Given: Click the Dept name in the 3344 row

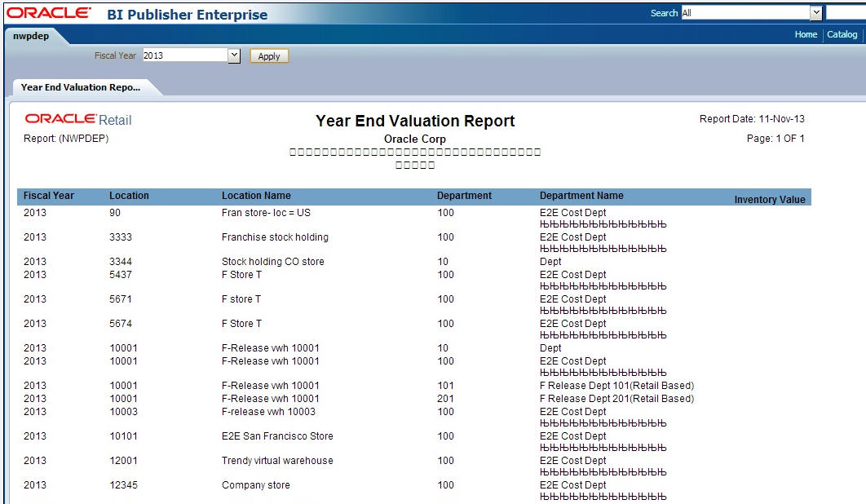Looking at the screenshot, I should click(550, 262).
